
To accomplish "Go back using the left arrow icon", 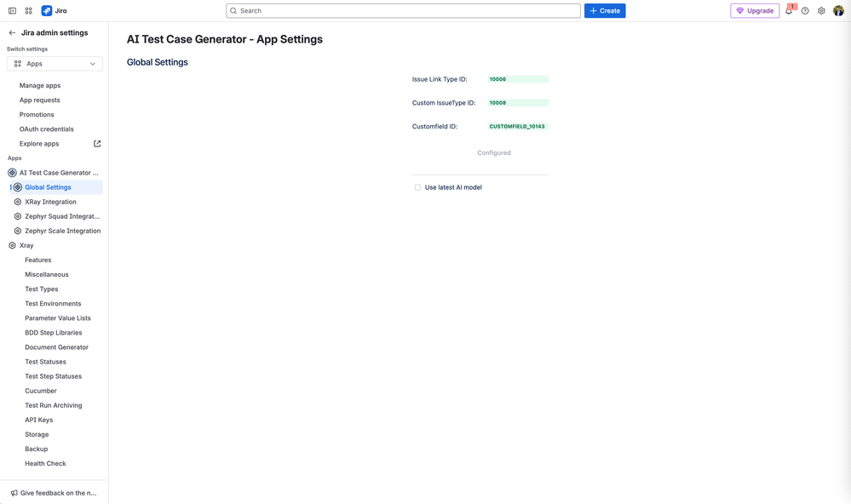I will click(x=12, y=33).
